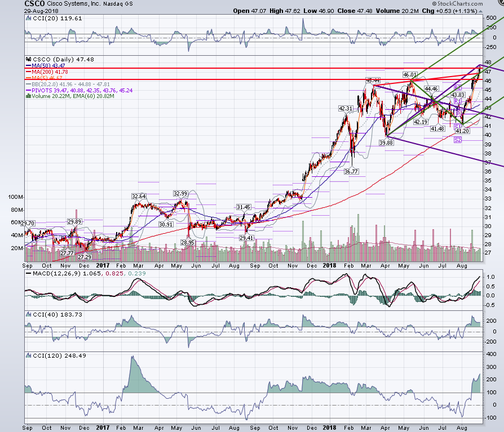The image size is (504, 432).
Task: Click the CCI(40) 183.73 indicator label
Action: tap(58, 314)
